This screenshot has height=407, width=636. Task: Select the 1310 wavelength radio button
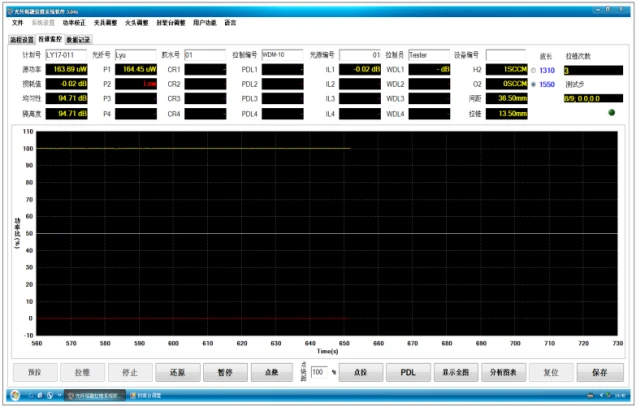coord(534,71)
